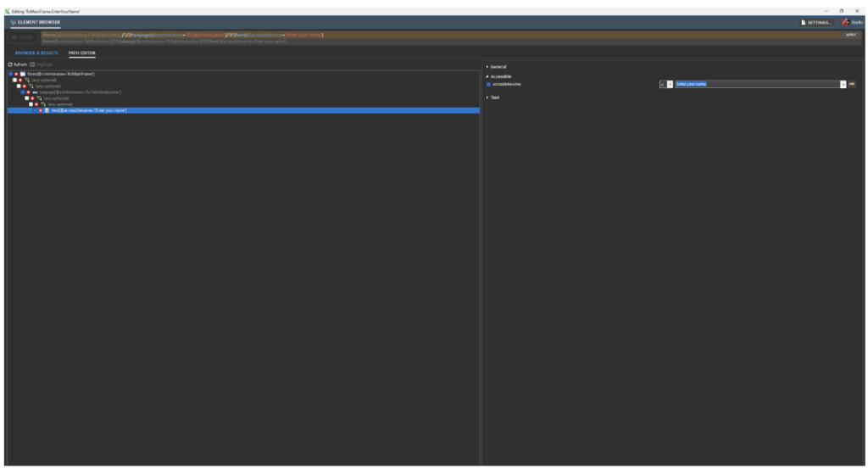Click the Studio button label

(x=857, y=23)
